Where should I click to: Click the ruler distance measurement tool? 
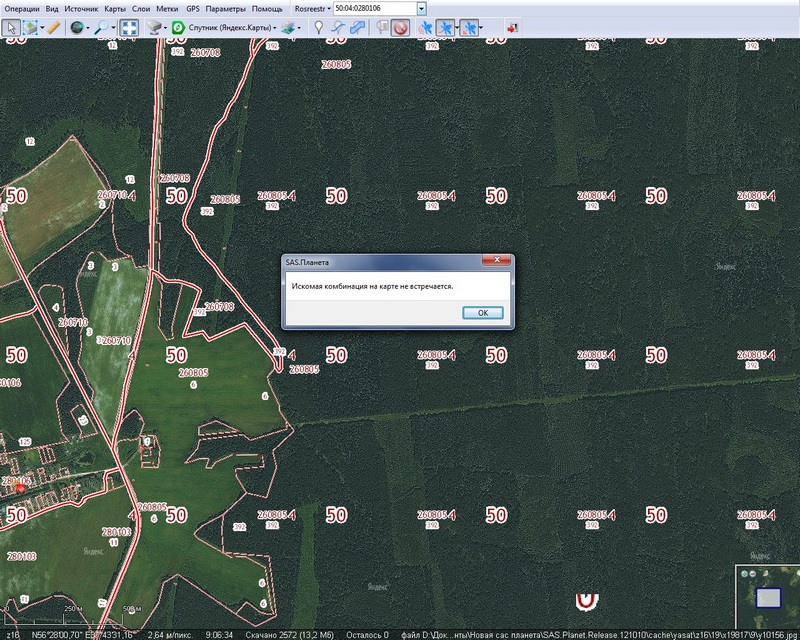54,28
